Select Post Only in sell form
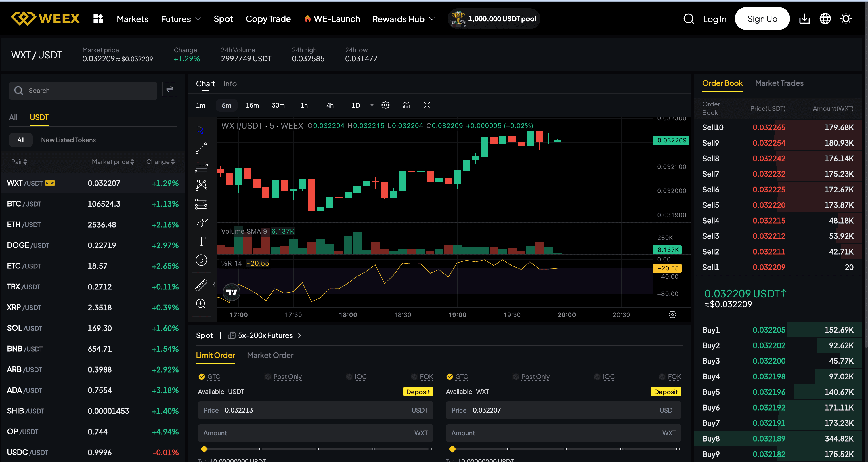 [x=531, y=376]
